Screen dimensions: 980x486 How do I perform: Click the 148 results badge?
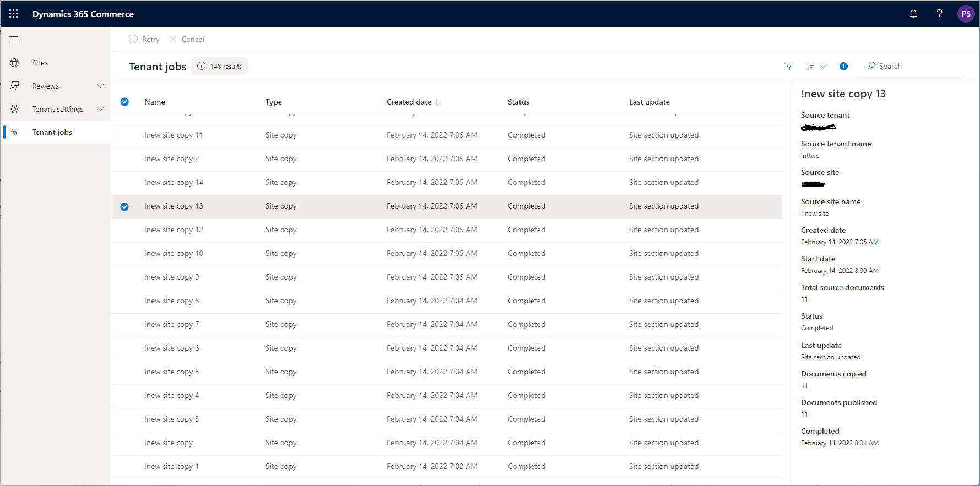(220, 66)
